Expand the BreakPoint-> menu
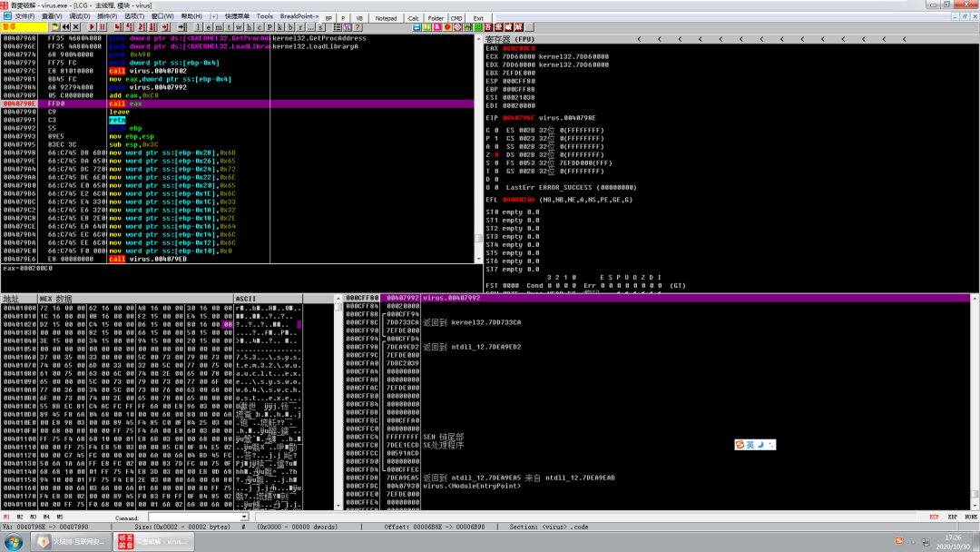The image size is (980, 552). 299,16
